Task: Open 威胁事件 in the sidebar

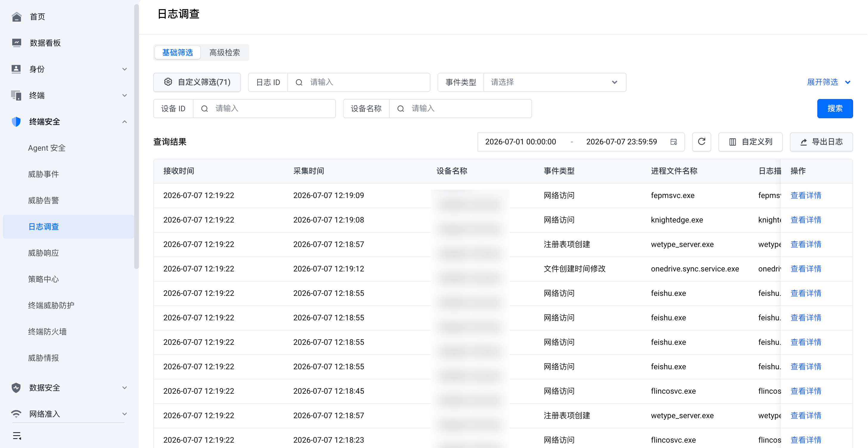Action: (44, 174)
